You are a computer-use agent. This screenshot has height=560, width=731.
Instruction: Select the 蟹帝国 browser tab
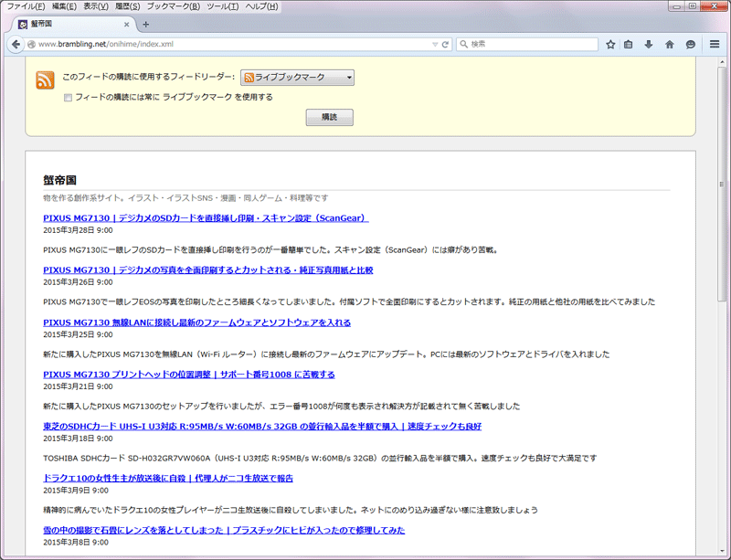click(72, 25)
